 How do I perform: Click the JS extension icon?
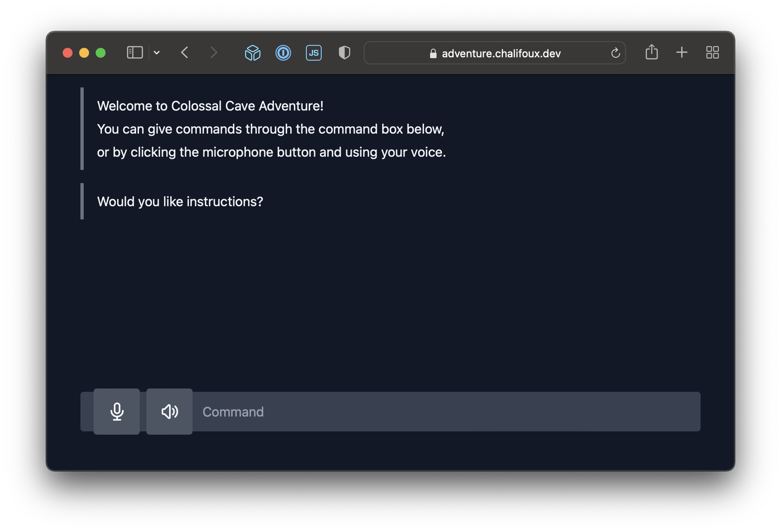(314, 53)
